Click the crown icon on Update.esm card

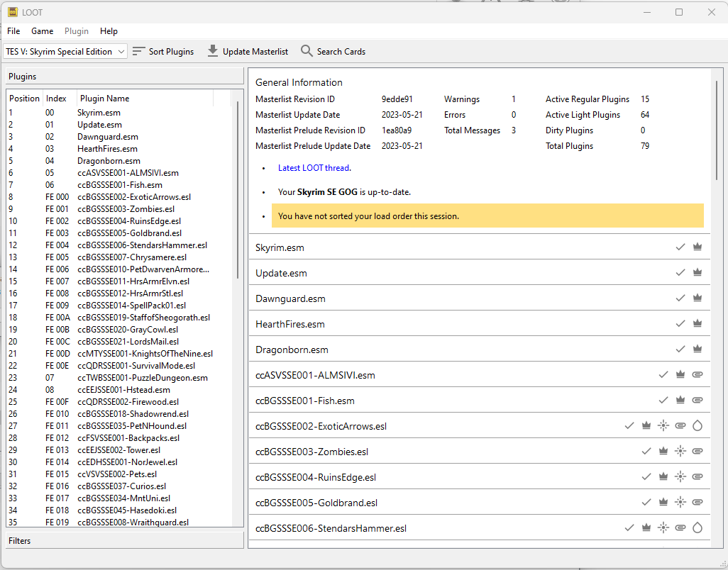click(x=697, y=273)
